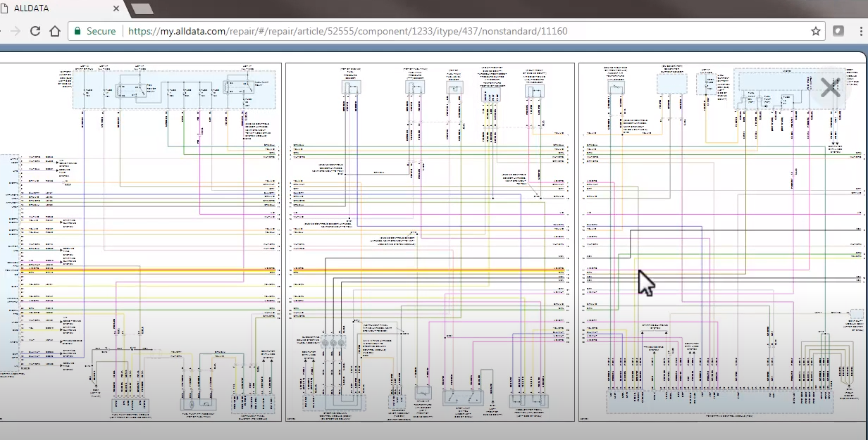Open a new browser tab

142,8
